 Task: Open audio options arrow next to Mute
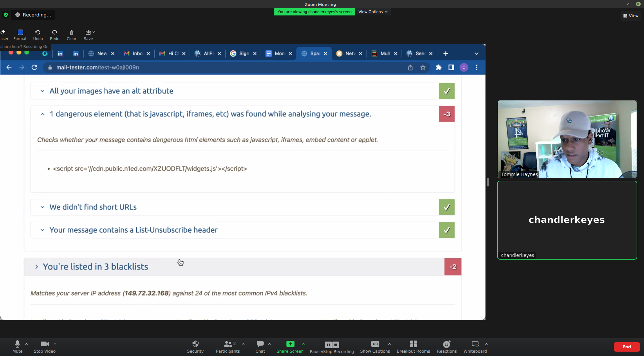(x=26, y=344)
